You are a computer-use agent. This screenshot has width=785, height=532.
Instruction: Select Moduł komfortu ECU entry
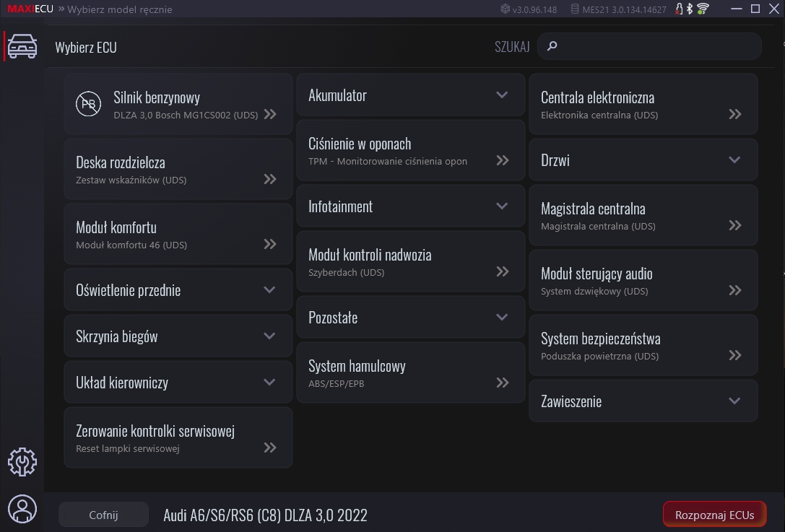coord(178,235)
